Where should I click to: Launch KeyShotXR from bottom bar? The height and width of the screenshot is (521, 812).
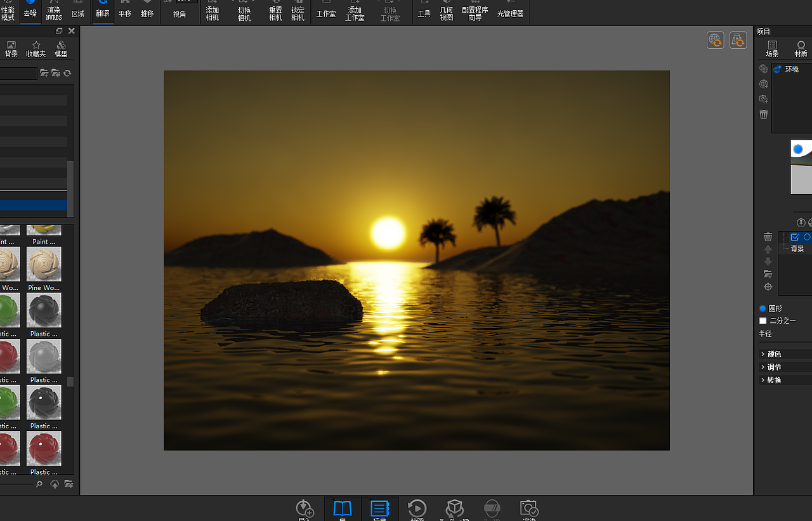pyautogui.click(x=454, y=510)
